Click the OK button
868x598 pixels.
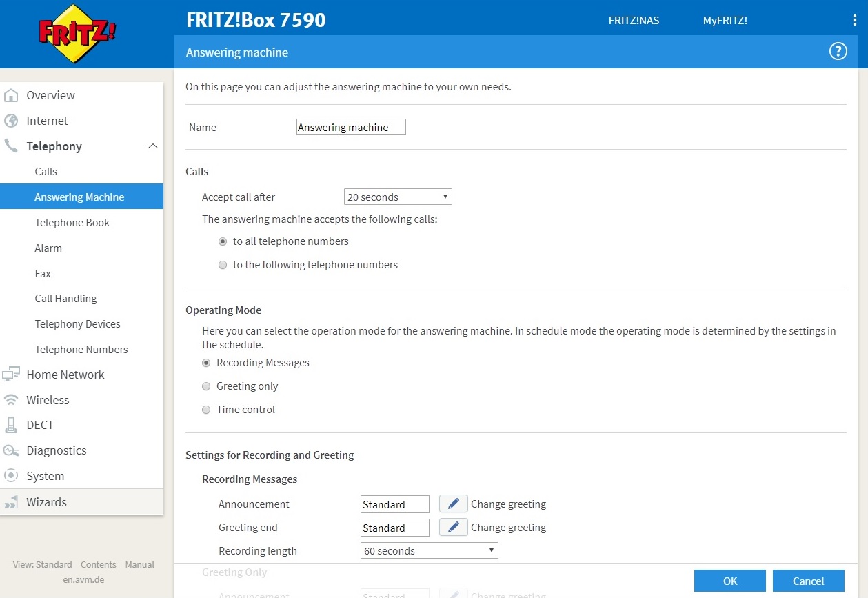point(730,581)
